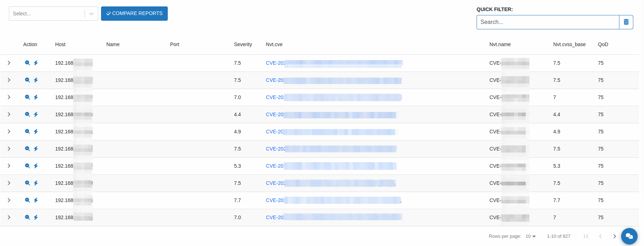Open the chat bubble widget

629,236
